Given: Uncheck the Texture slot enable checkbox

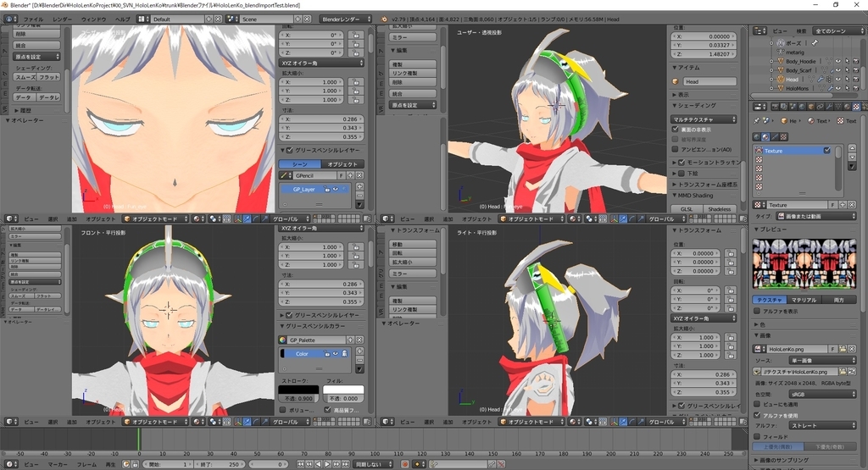Looking at the screenshot, I should pyautogui.click(x=827, y=151).
